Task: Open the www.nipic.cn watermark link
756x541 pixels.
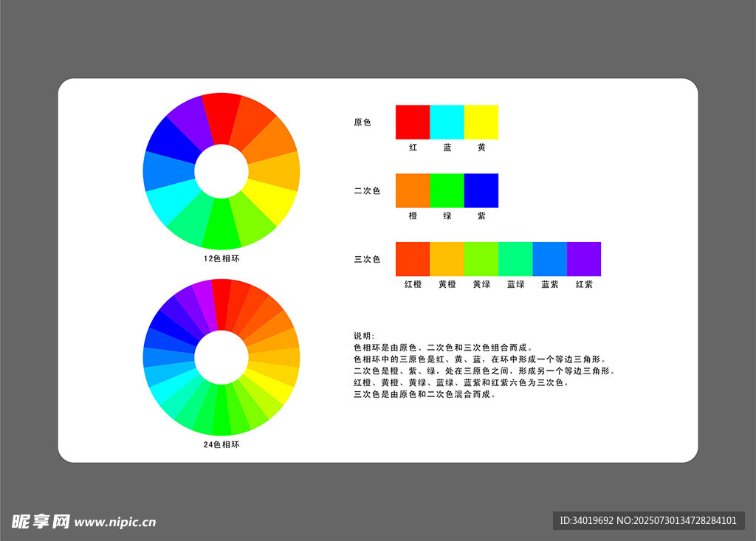Action: (x=115, y=522)
